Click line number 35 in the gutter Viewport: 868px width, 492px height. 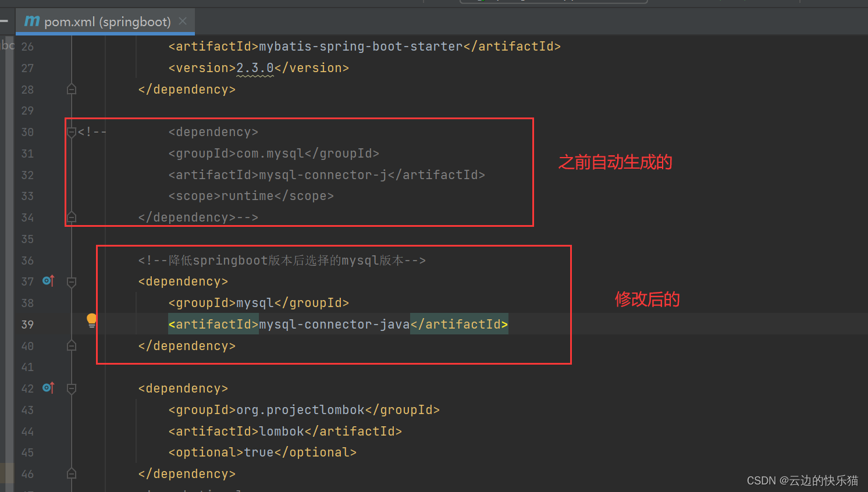(27, 239)
